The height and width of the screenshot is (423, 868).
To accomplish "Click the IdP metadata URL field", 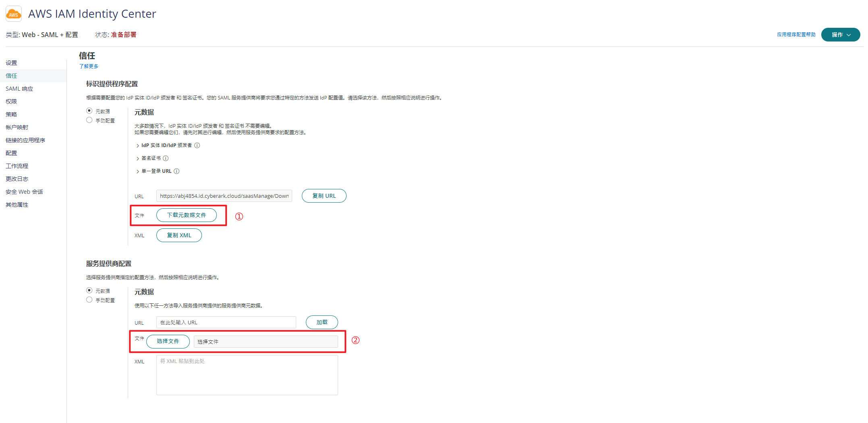I will tap(224, 196).
